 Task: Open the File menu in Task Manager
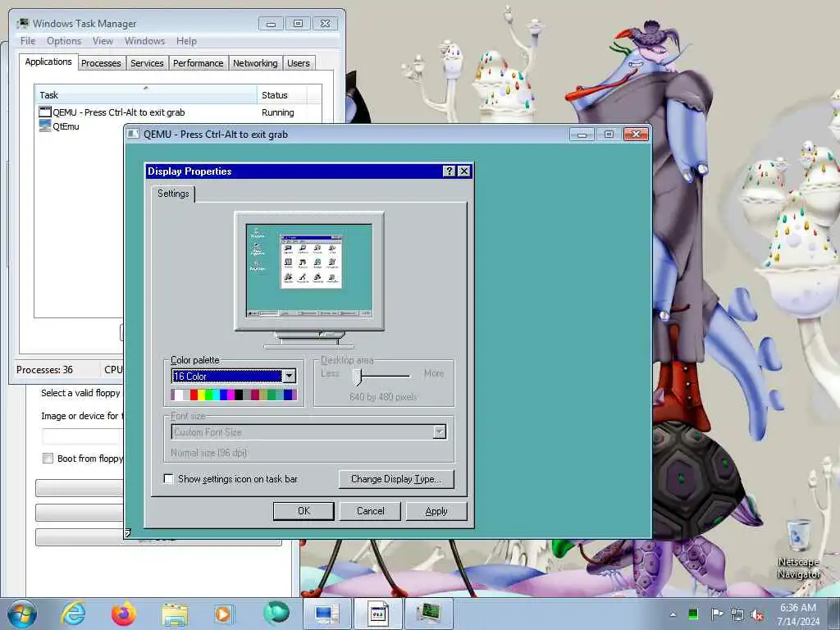[28, 41]
